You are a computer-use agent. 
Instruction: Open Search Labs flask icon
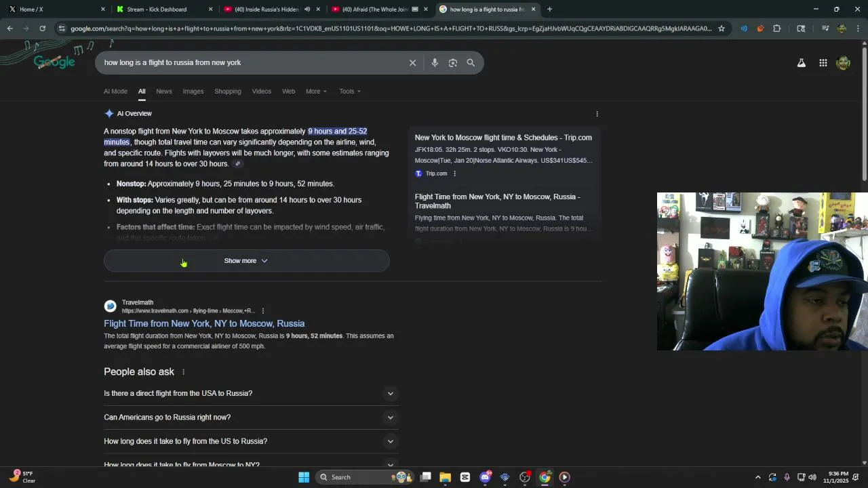[x=801, y=63]
